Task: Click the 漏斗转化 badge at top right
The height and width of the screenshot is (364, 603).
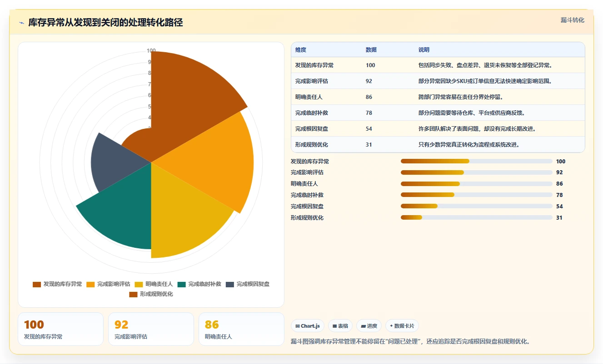Action: [573, 20]
